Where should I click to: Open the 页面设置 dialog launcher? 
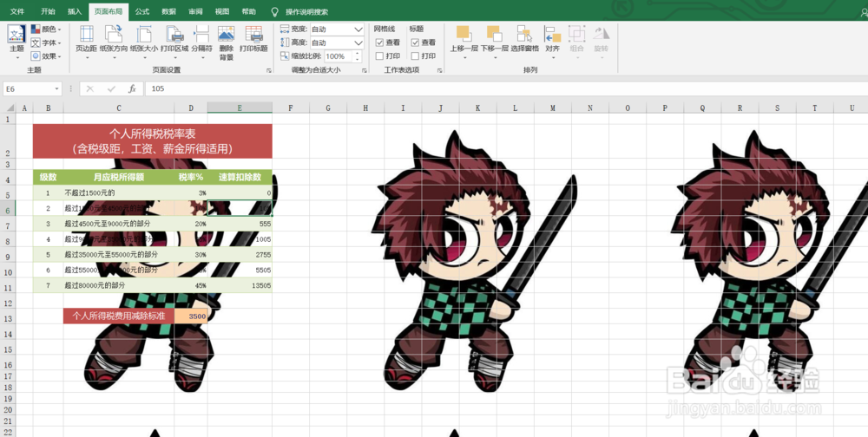tap(269, 71)
